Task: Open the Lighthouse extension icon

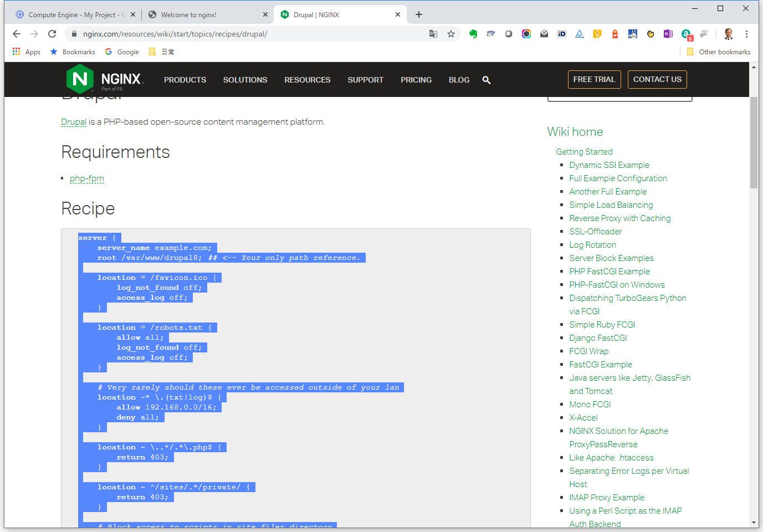Action: click(x=615, y=34)
